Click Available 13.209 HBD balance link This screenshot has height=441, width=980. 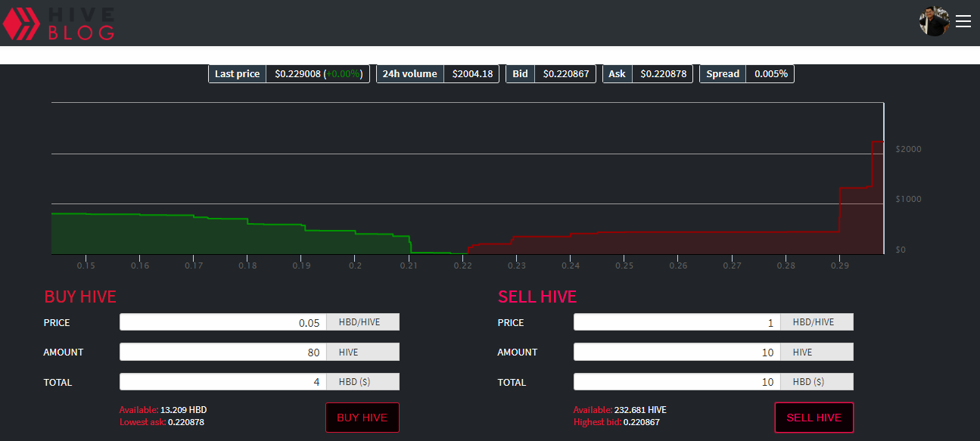163,410
